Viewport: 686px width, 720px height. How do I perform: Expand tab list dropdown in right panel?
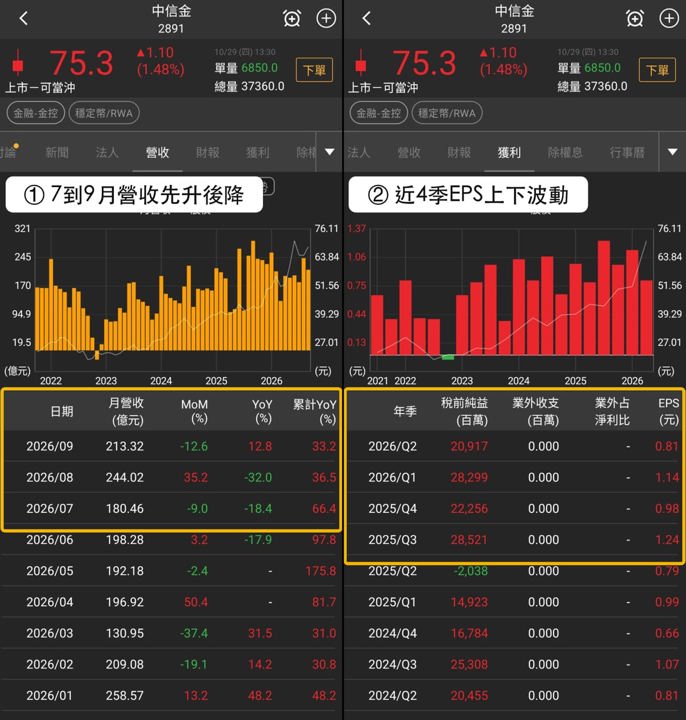pyautogui.click(x=672, y=152)
